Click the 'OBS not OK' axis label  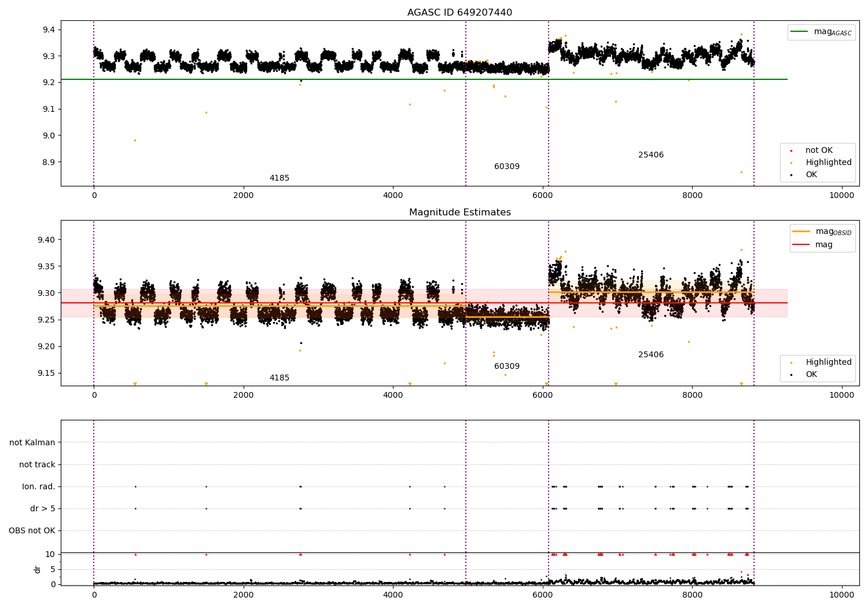[x=32, y=531]
